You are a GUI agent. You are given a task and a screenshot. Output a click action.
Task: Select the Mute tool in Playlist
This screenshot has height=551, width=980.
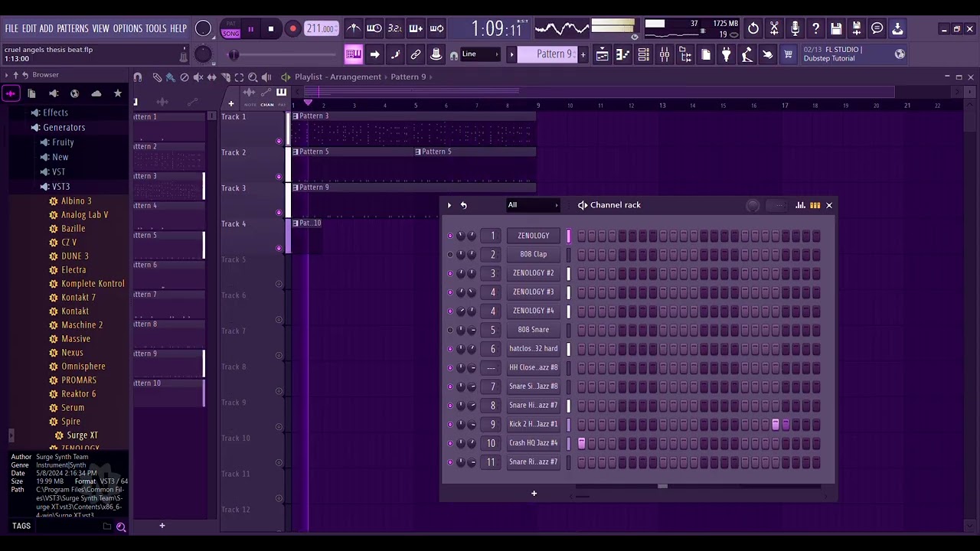point(198,77)
